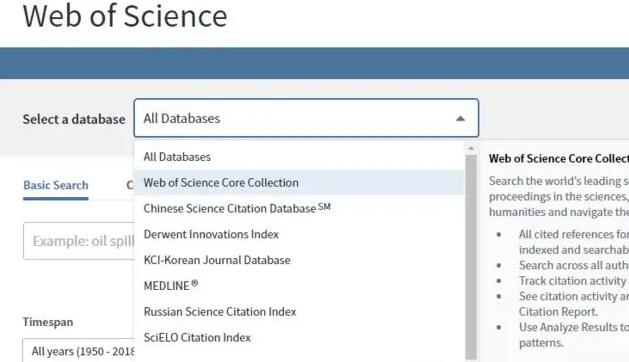Image resolution: width=629 pixels, height=362 pixels.
Task: Click the scrollbar up arrow in the dropdown list
Action: click(471, 149)
